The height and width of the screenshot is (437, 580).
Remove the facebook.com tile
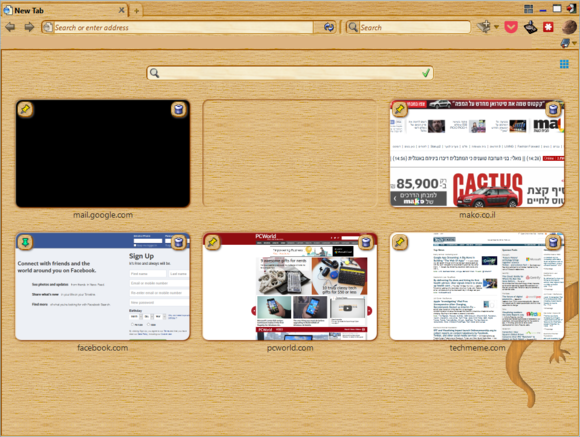pyautogui.click(x=179, y=242)
